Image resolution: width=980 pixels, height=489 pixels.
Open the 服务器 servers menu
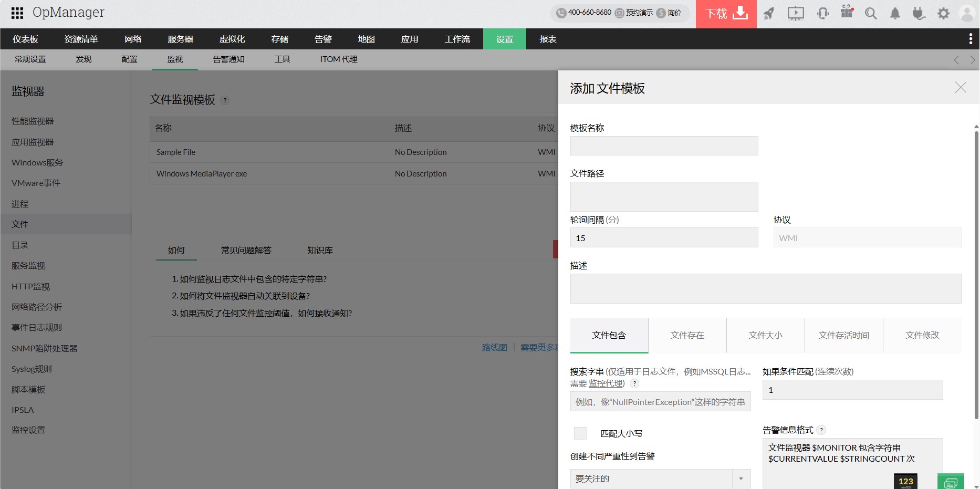click(x=180, y=39)
